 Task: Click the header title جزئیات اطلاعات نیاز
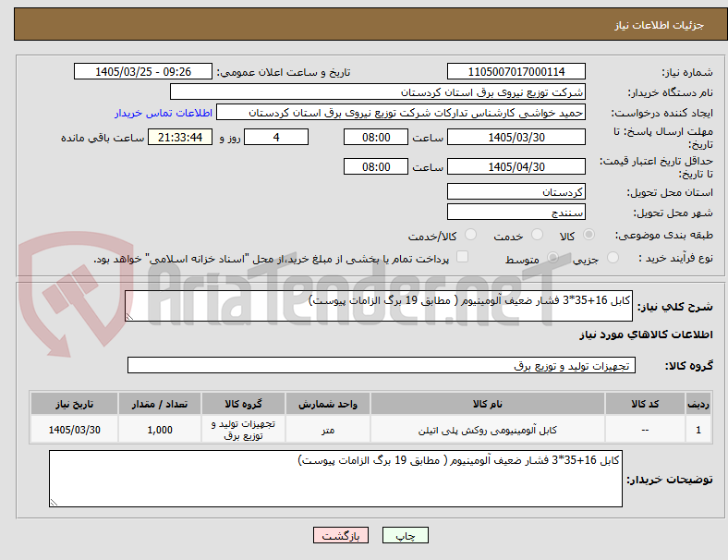click(660, 25)
